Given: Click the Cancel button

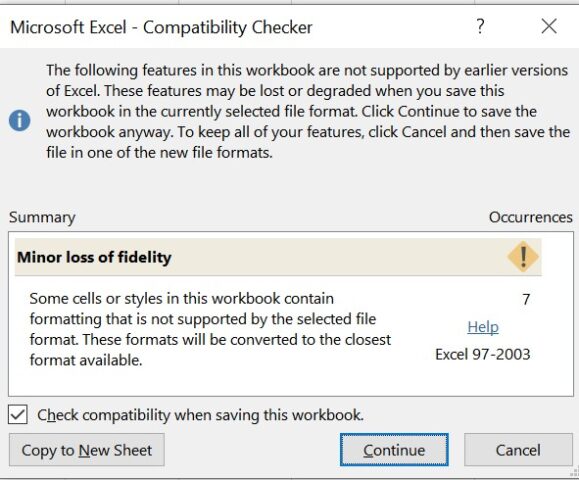Looking at the screenshot, I should tap(518, 450).
